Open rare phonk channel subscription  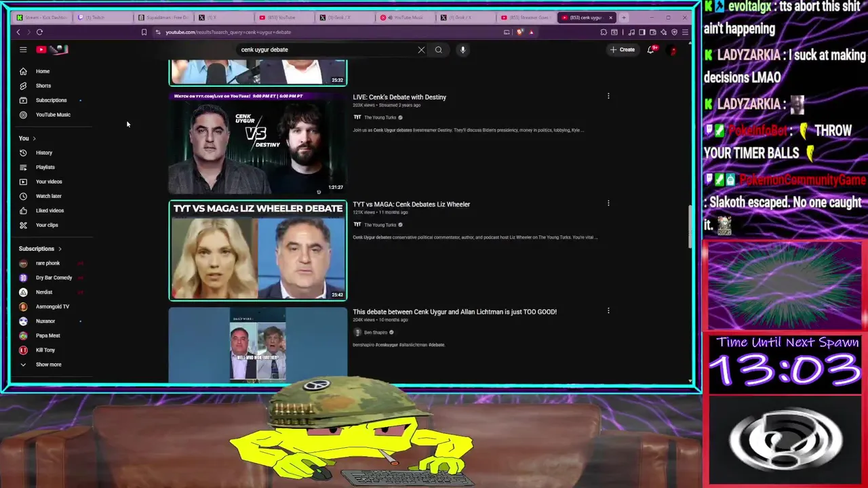pos(47,263)
